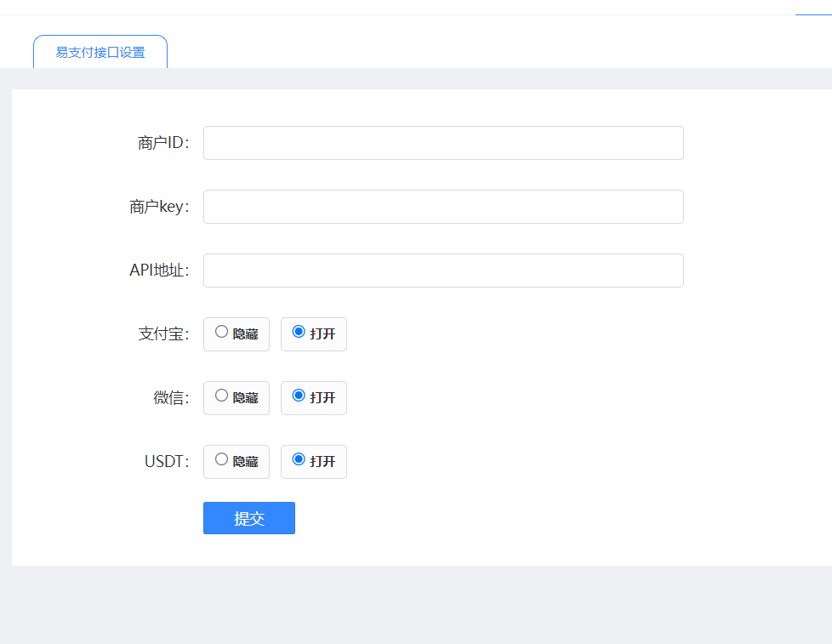
Task: Click into the API地址 field
Action: [x=442, y=271]
